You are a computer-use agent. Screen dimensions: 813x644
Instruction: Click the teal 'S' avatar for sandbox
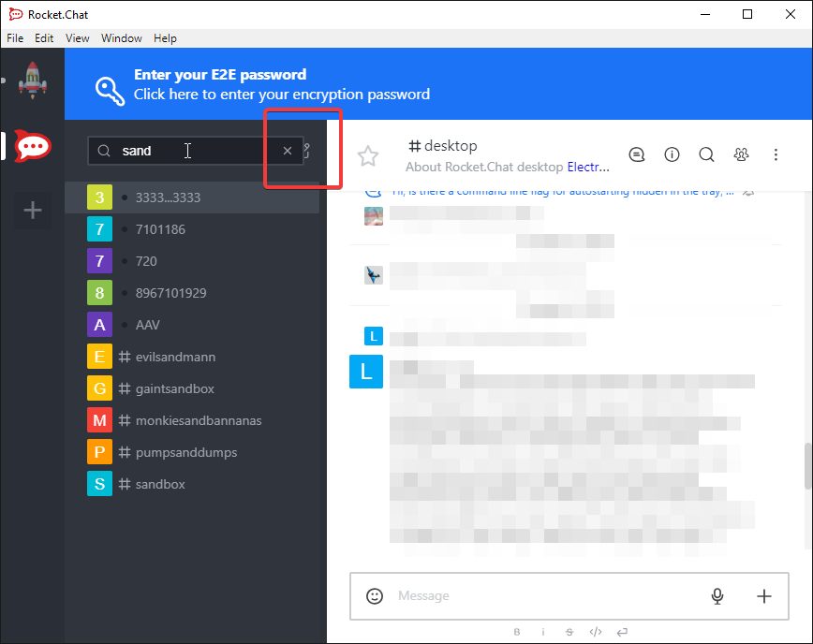coord(99,485)
